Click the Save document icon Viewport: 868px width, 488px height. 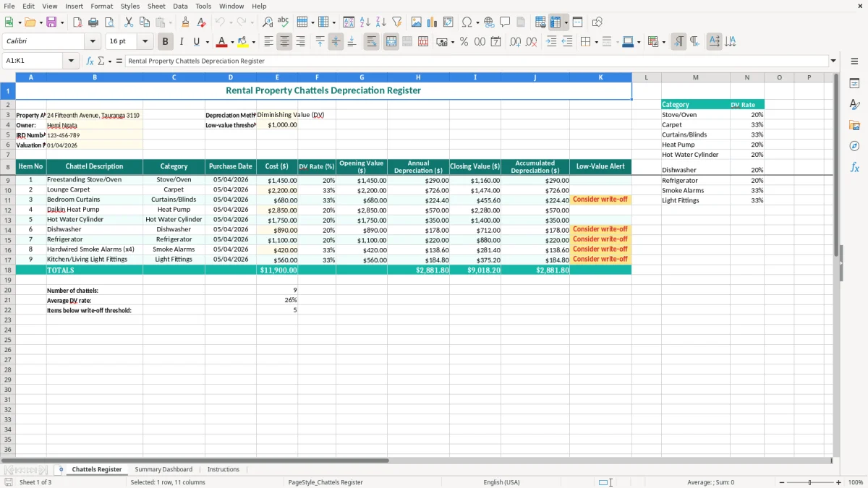pos(51,22)
